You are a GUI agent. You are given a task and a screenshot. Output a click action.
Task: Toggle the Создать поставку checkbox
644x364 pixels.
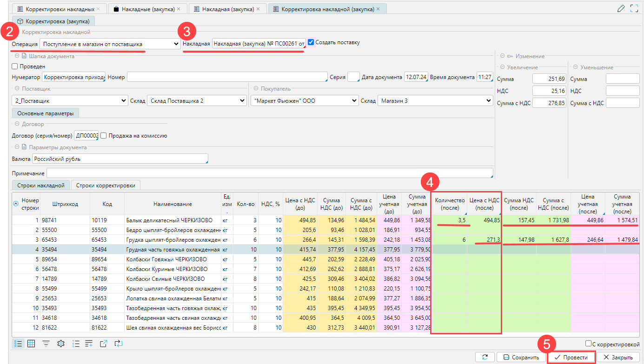[311, 42]
